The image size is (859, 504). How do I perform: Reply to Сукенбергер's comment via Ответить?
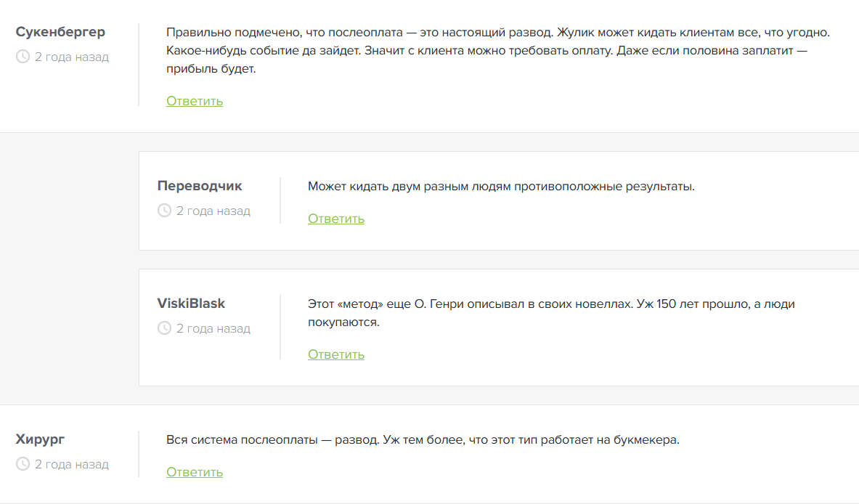pyautogui.click(x=195, y=101)
